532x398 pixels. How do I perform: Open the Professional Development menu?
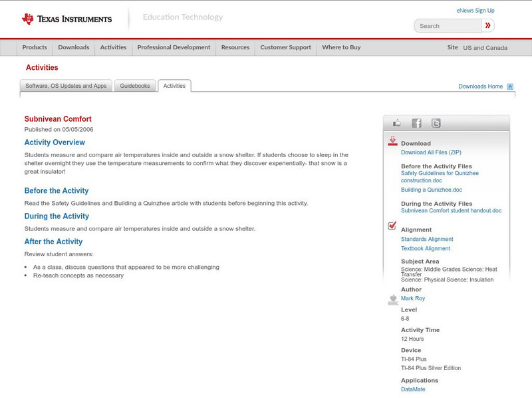coord(173,47)
